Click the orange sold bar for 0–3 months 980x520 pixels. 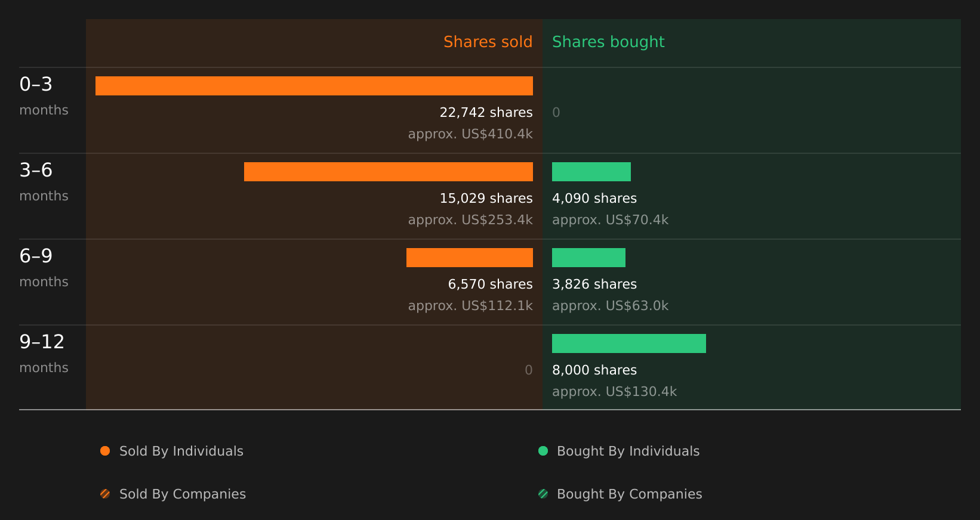coord(314,86)
